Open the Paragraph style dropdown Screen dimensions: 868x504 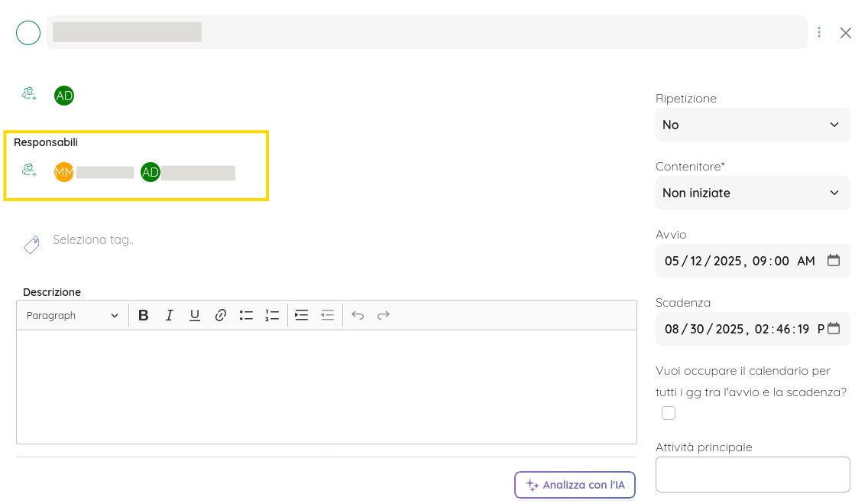click(72, 314)
